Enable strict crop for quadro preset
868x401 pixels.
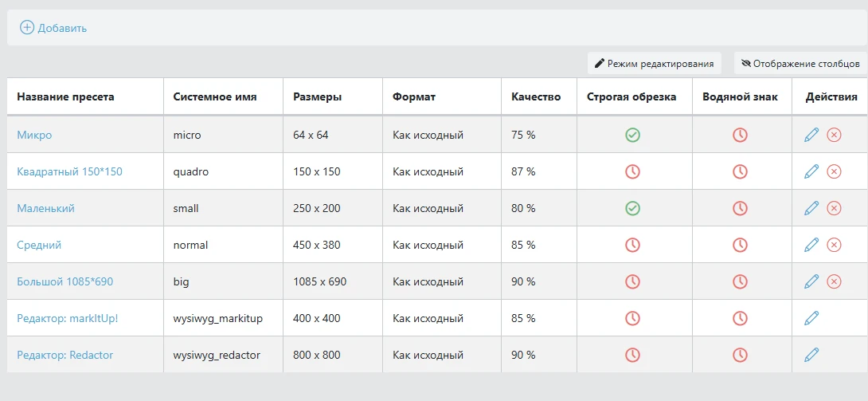[632, 171]
